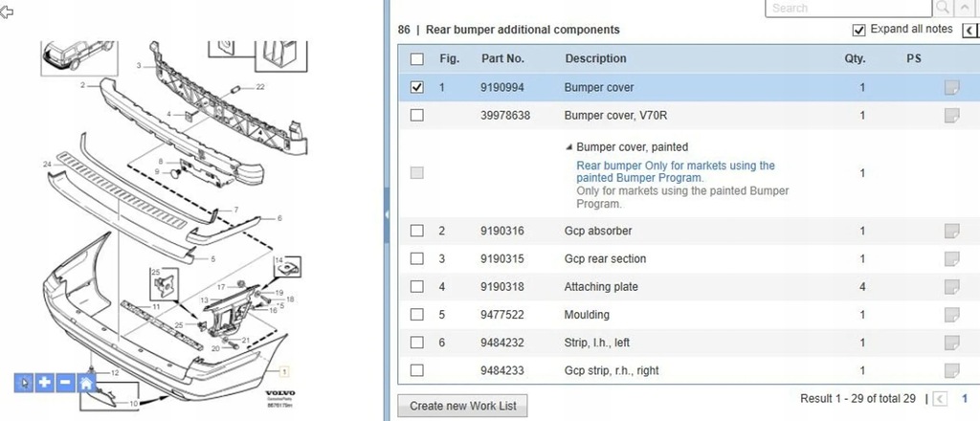The width and height of the screenshot is (980, 421).
Task: Zoom in the diagram with plus button
Action: tap(44, 383)
